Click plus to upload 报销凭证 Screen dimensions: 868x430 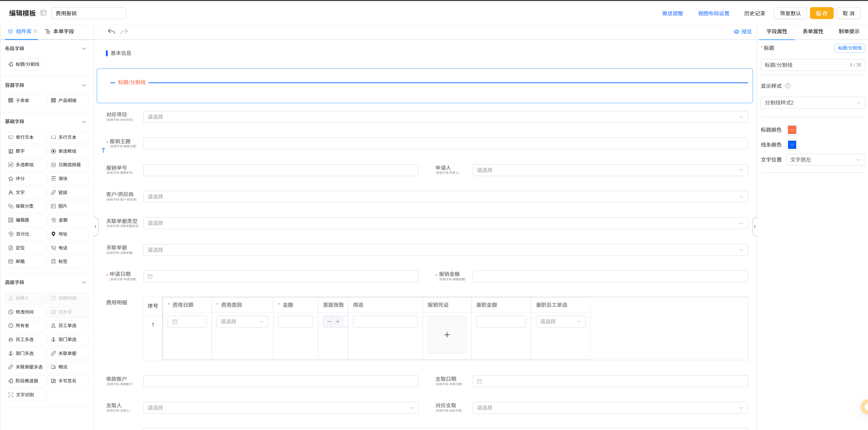447,335
